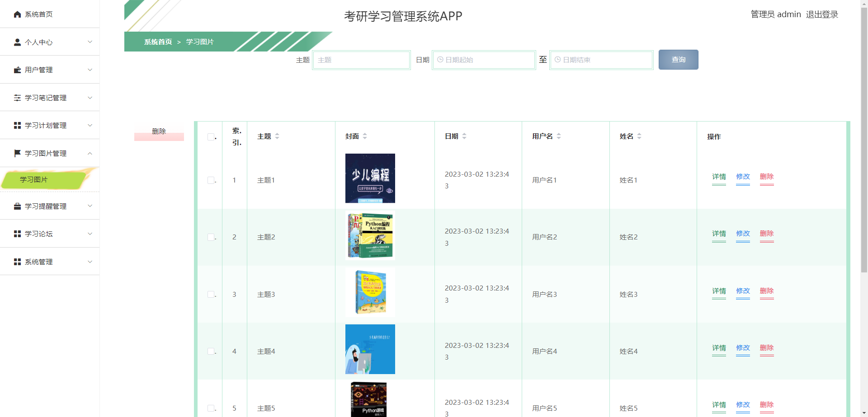Image resolution: width=868 pixels, height=417 pixels.
Task: Expand the 学习计划管理 chevron
Action: pos(90,125)
